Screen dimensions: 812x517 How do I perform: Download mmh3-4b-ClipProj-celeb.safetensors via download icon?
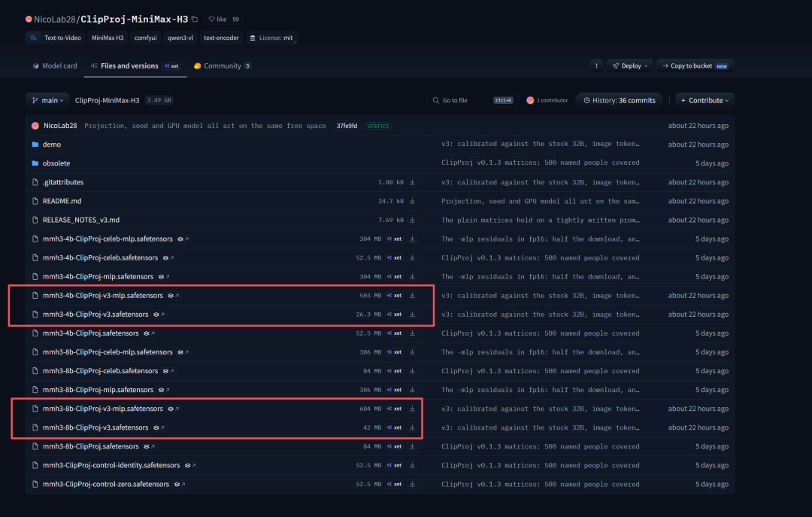click(412, 257)
